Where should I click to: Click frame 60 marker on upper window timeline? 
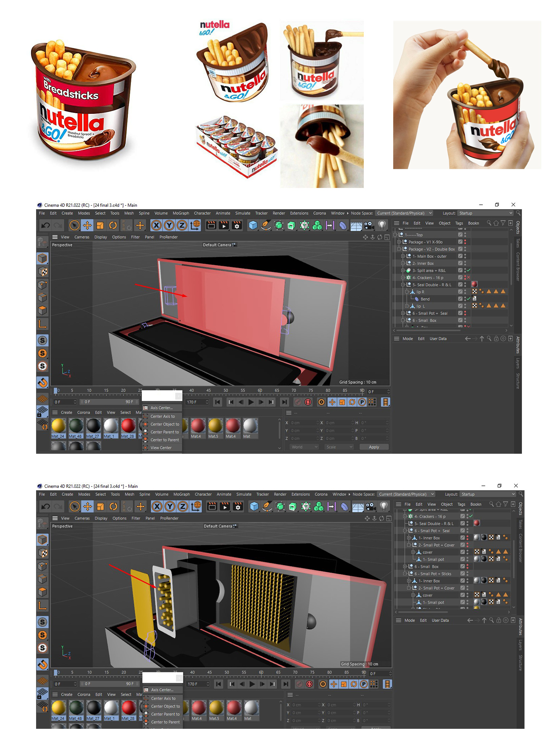coord(260,390)
